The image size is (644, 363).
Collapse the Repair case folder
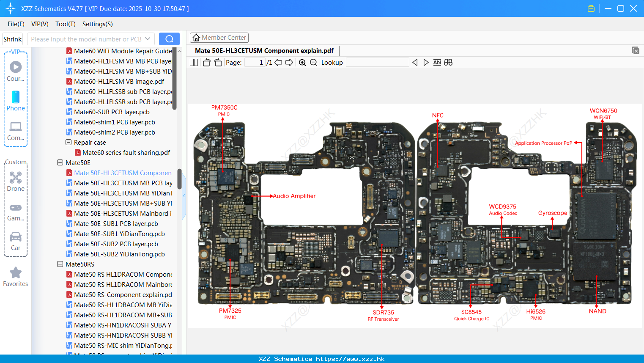69,143
